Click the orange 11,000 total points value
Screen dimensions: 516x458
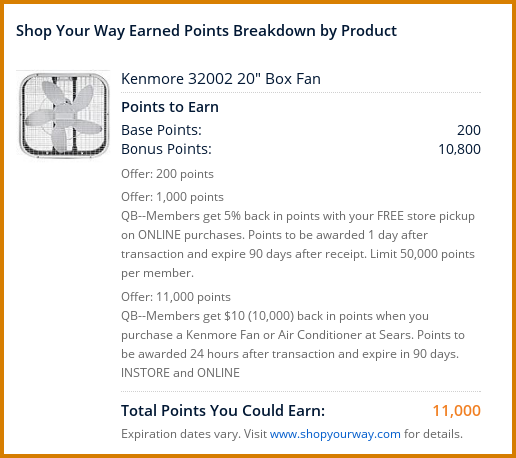tap(456, 411)
